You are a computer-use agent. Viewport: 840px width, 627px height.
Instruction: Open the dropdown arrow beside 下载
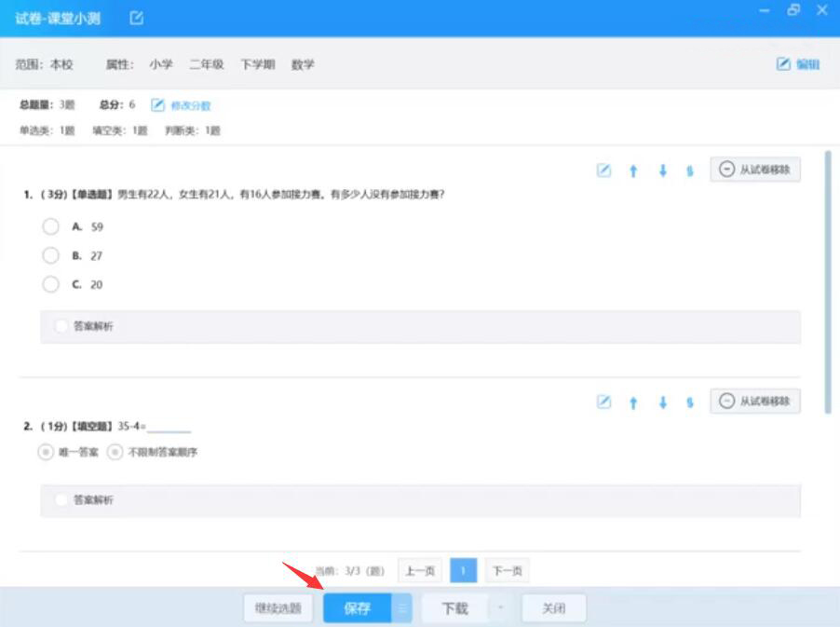[501, 608]
